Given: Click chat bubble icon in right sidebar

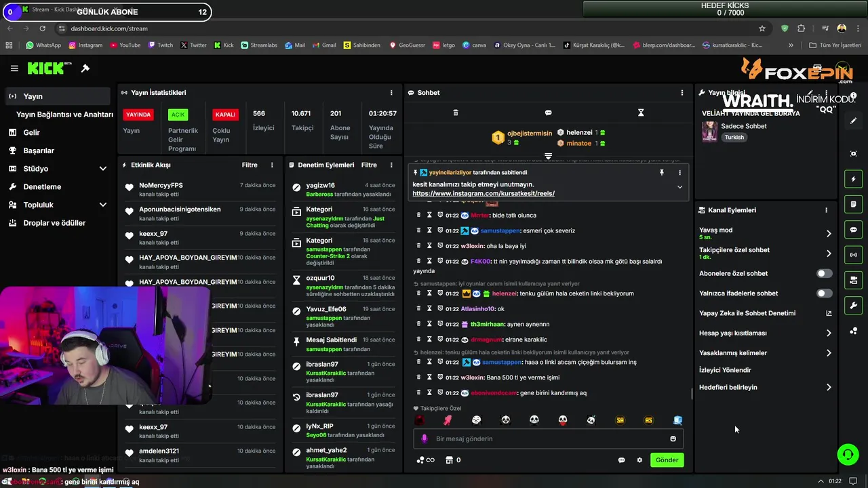Looking at the screenshot, I should click(x=854, y=230).
